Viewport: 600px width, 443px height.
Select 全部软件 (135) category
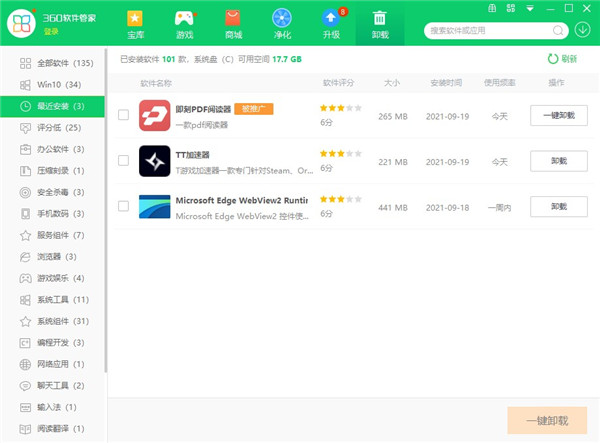[52, 63]
